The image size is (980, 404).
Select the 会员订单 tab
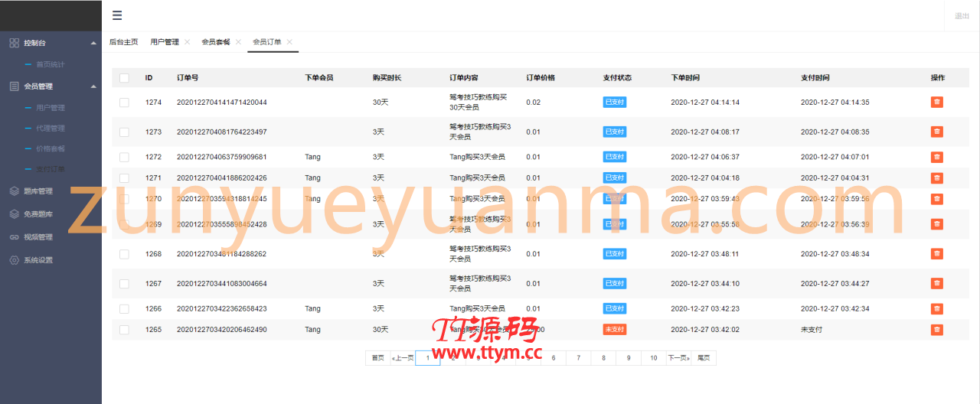(x=267, y=42)
